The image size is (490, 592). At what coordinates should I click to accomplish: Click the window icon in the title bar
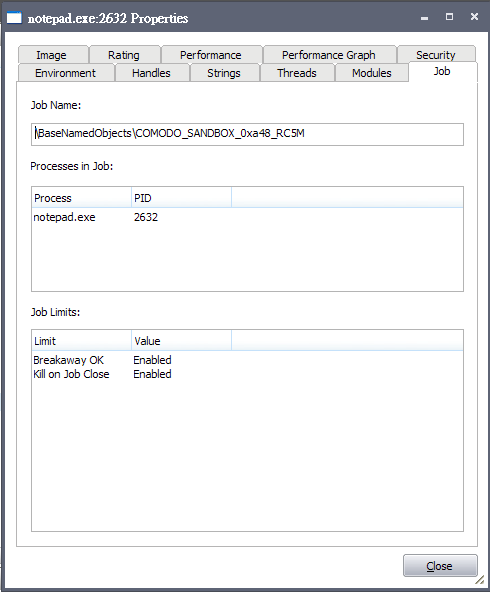14,18
